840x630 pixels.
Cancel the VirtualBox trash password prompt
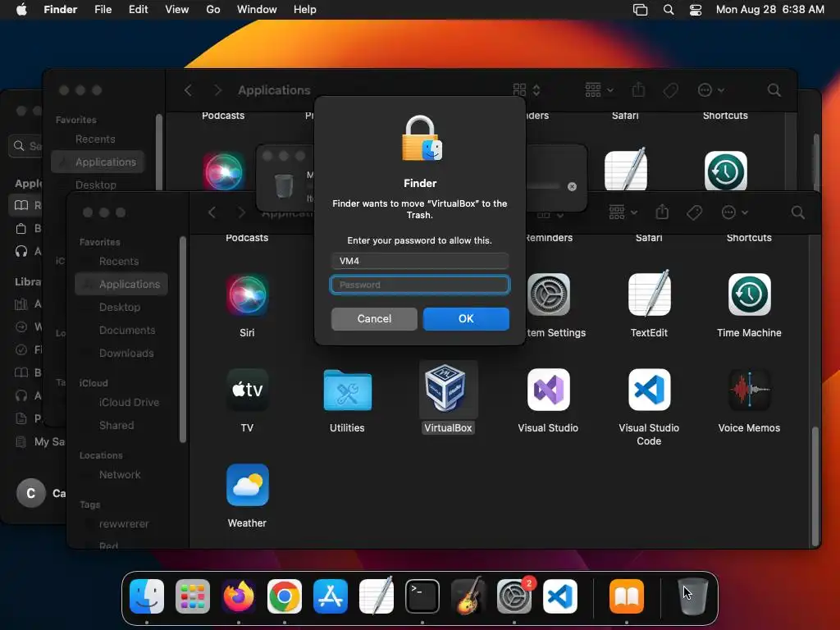coord(374,319)
